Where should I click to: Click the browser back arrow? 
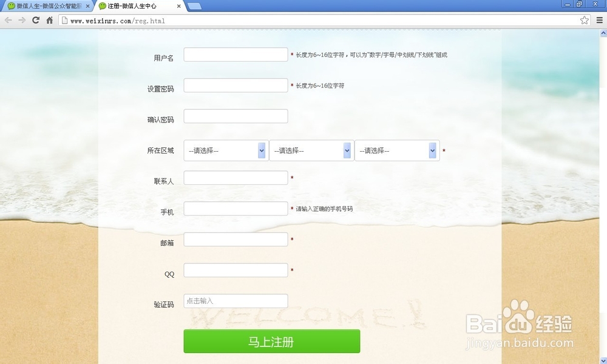(x=8, y=19)
